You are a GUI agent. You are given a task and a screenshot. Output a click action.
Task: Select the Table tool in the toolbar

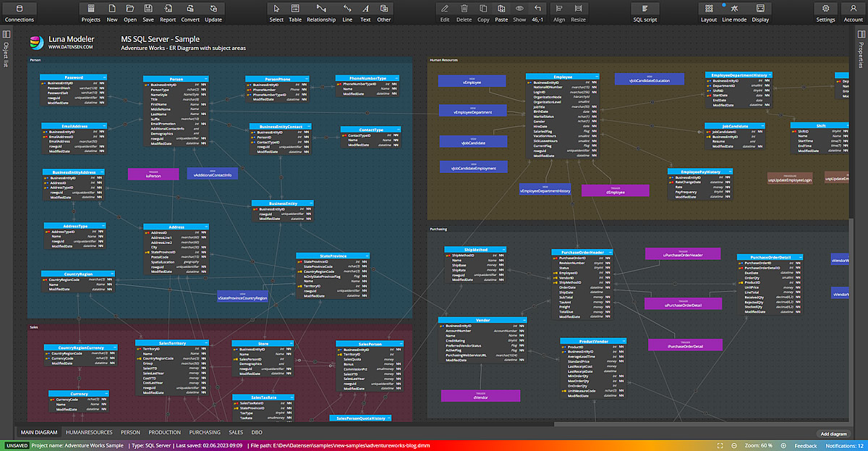pos(294,12)
